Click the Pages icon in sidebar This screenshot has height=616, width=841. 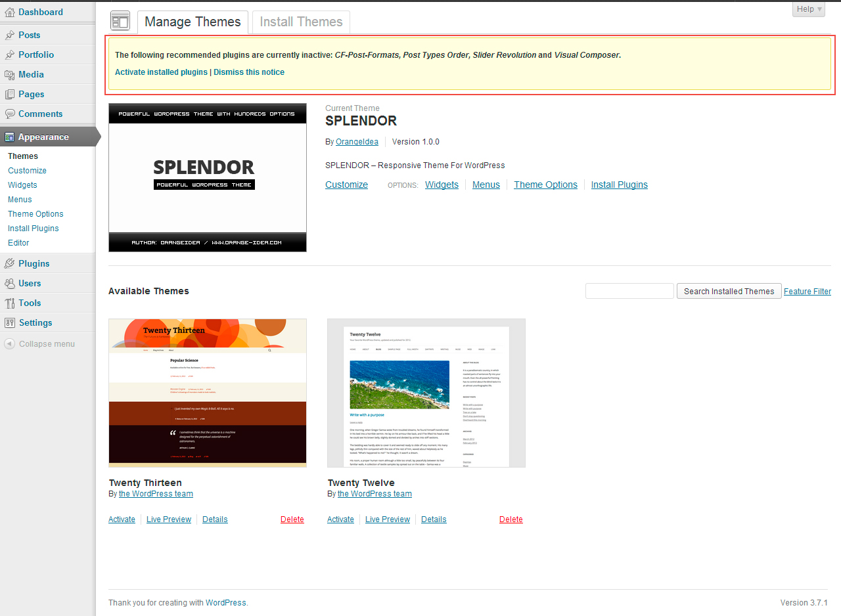coord(10,94)
